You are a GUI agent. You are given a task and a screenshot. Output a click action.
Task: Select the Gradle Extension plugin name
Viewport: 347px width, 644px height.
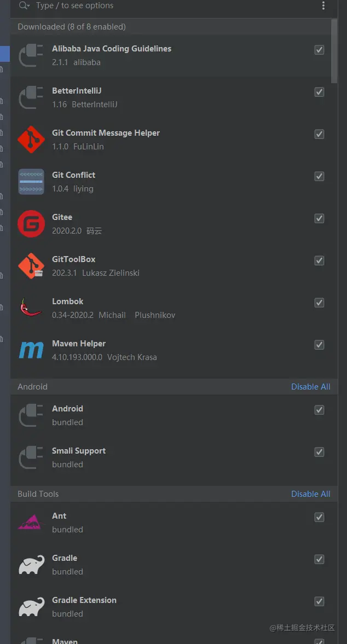click(84, 600)
